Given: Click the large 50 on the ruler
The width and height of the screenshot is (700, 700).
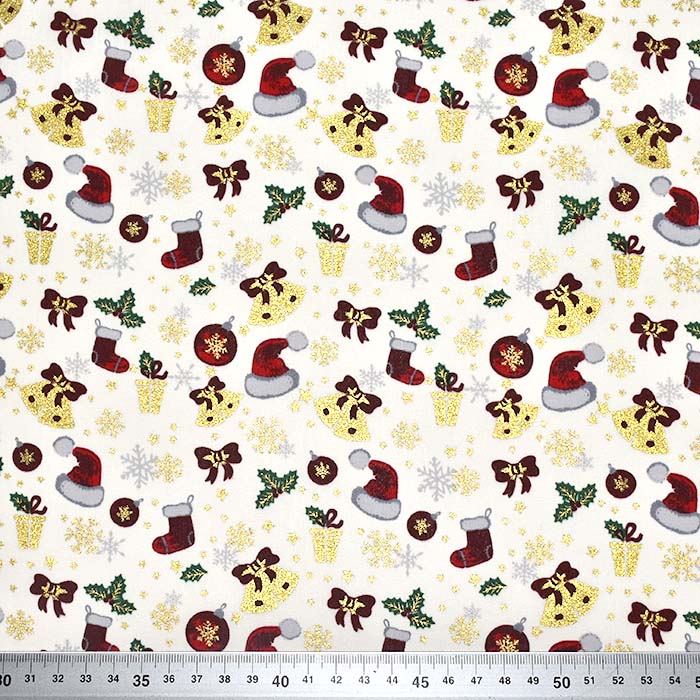Looking at the screenshot, I should (563, 683).
